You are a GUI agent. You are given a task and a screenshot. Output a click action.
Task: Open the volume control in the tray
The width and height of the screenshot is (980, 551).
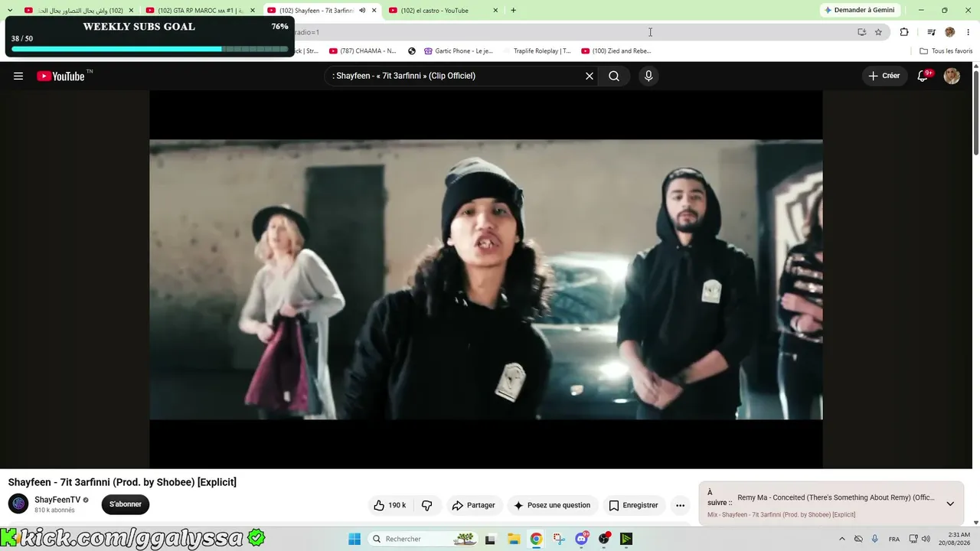(926, 539)
